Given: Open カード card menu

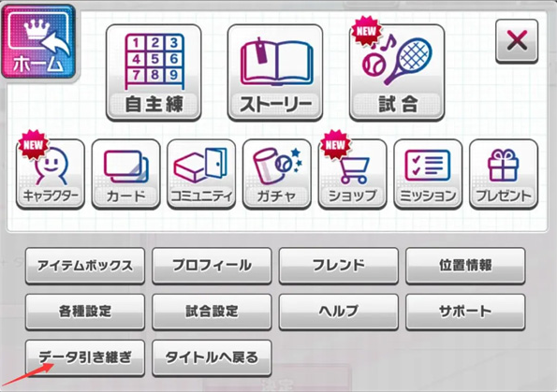Looking at the screenshot, I should 126,174.
